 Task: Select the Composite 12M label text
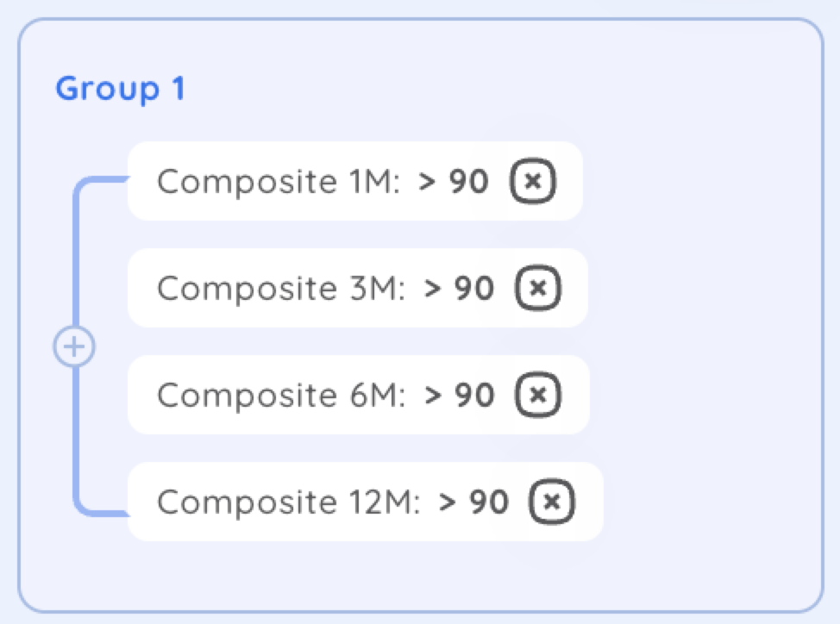pyautogui.click(x=289, y=502)
